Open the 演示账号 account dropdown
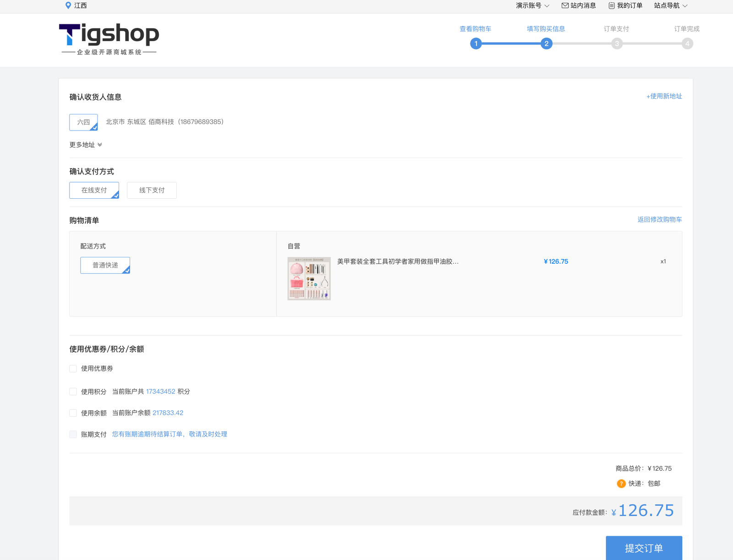Viewport: 733px width, 560px height. 532,5
